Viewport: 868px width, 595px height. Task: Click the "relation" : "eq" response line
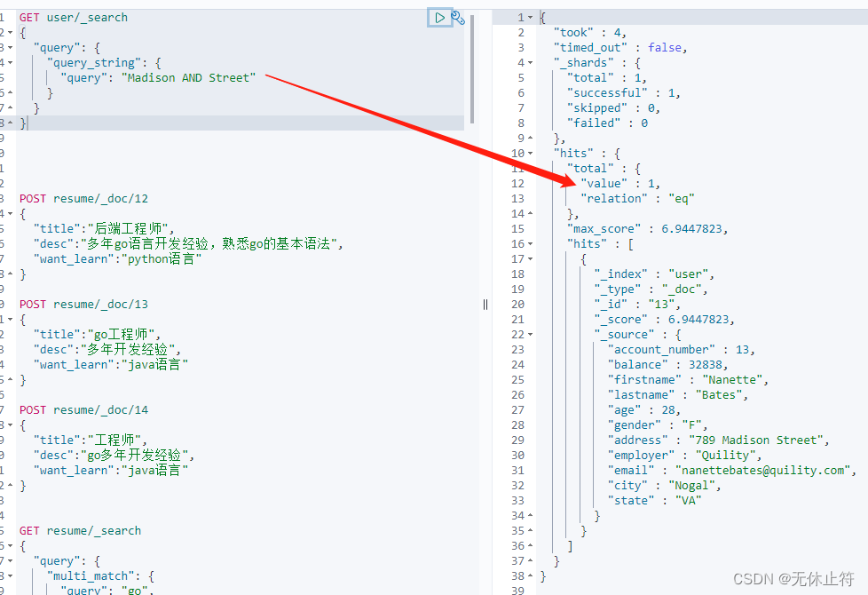click(637, 199)
